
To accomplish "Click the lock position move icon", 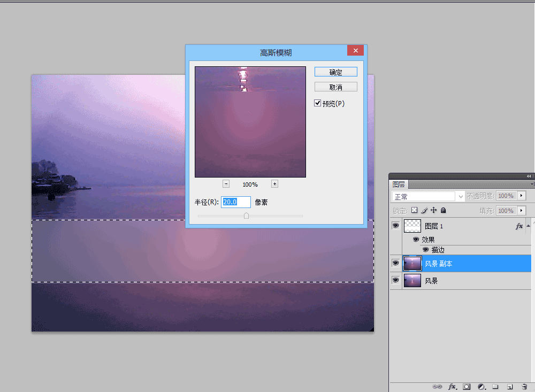I will 434,210.
